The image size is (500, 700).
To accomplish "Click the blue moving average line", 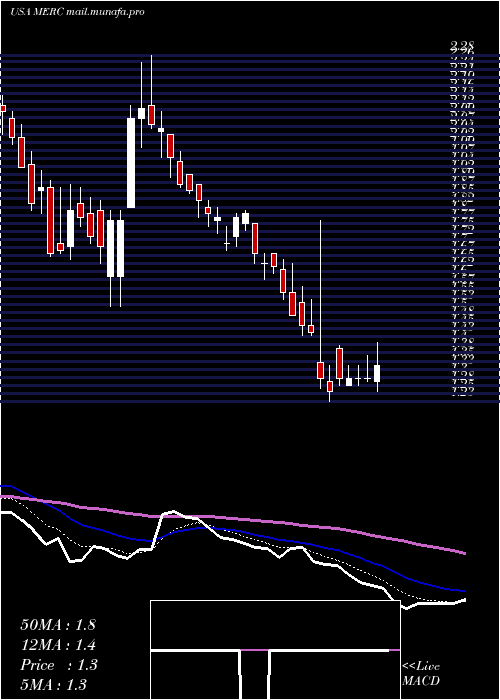I will (233, 531).
